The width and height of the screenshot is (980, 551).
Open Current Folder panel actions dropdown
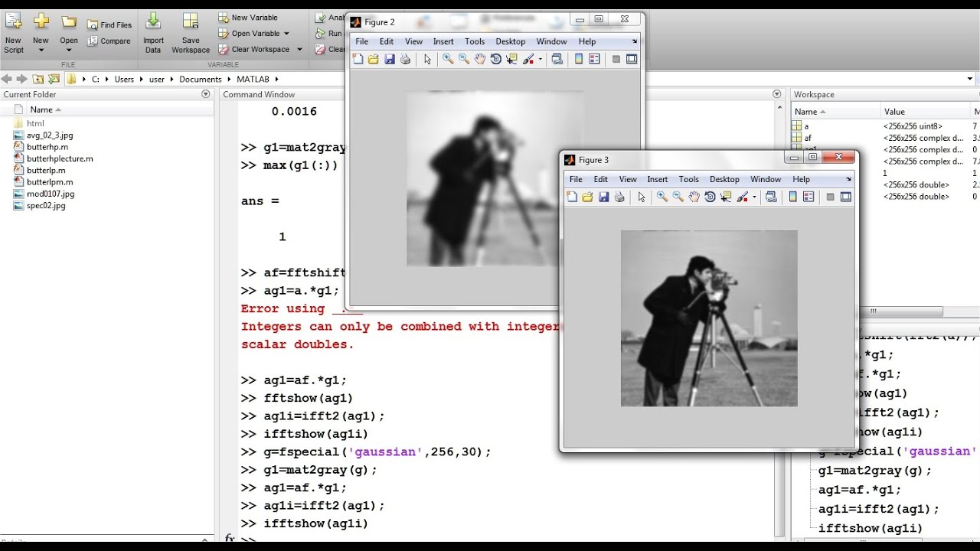tap(205, 94)
